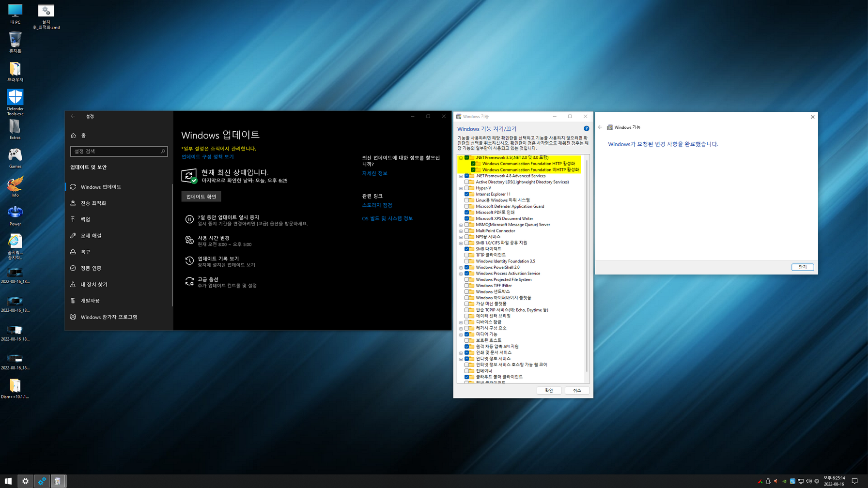Click the pause icon next to 7일 동안 업데이트 일시 중지
This screenshot has width=868, height=488.
(189, 220)
